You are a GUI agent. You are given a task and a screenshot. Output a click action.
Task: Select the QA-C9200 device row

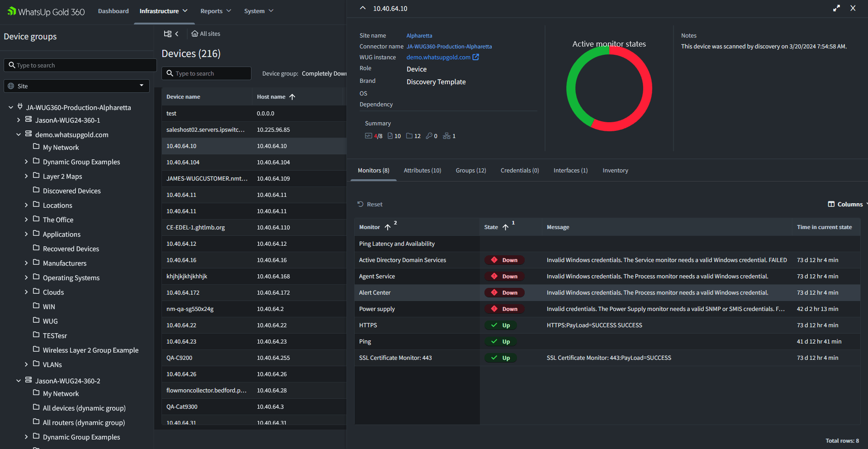tap(254, 358)
